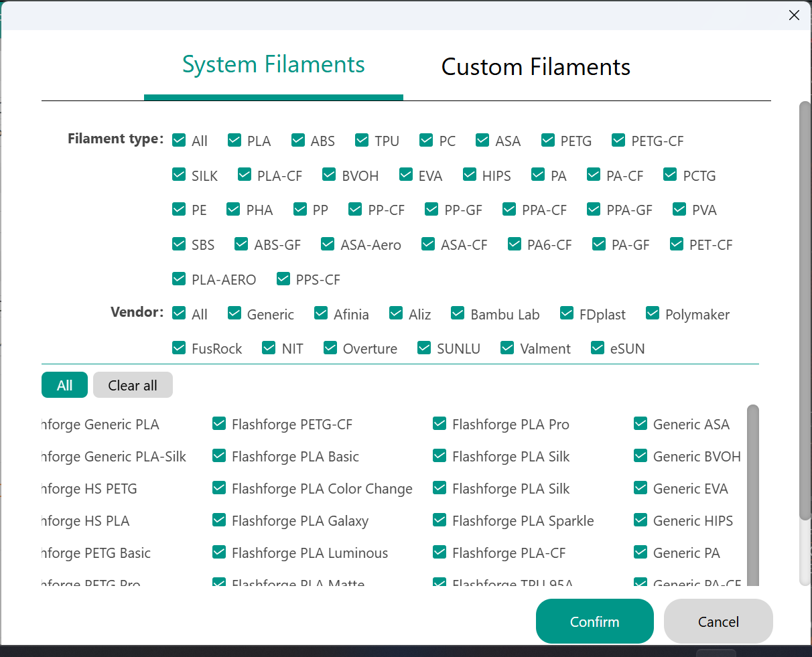This screenshot has height=657, width=812.
Task: Uncheck the FusRock vendor
Action: point(179,348)
